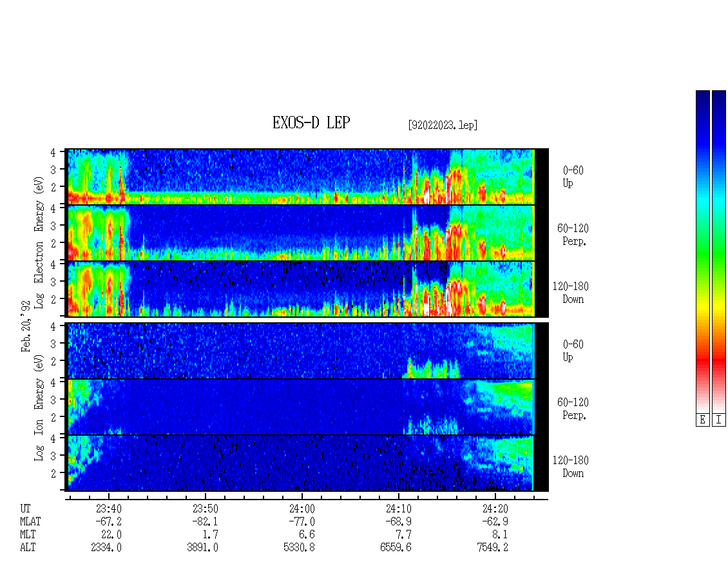The image size is (728, 564).
Task: Click the MLT value 8.1
Action: tap(500, 535)
